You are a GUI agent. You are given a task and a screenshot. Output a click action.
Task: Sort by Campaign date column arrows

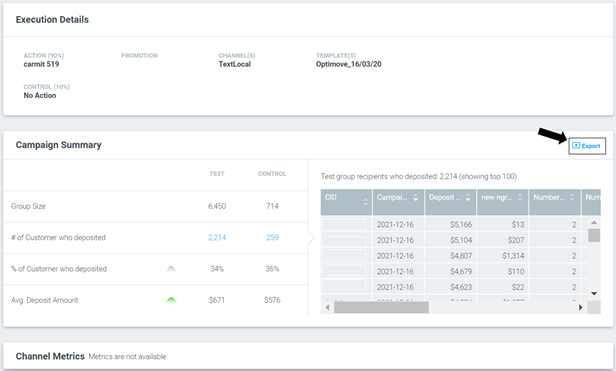pos(415,198)
